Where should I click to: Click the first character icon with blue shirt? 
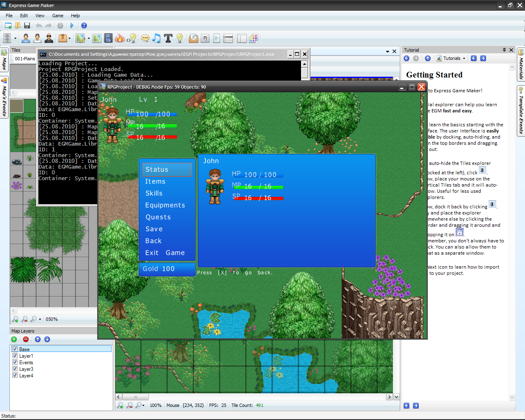[26, 38]
